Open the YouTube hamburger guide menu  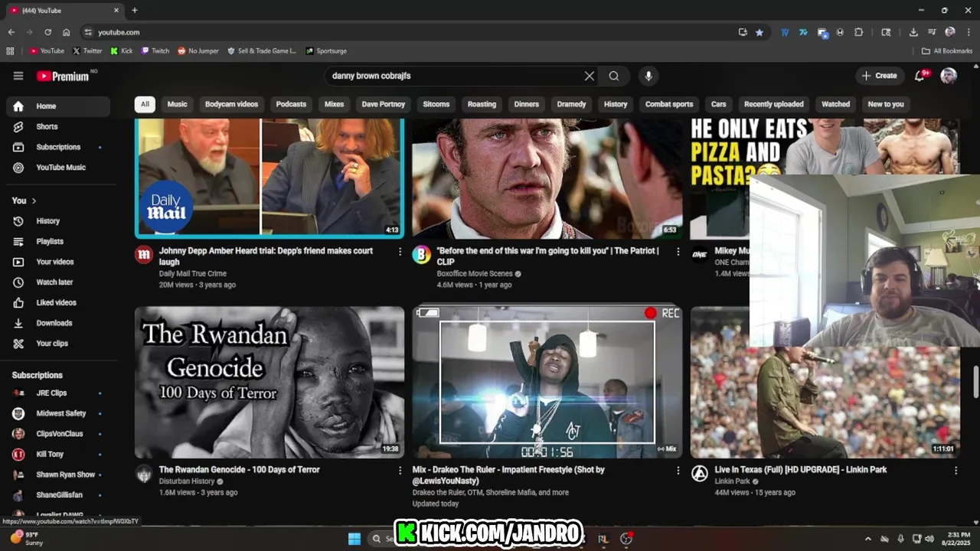pos(18,76)
